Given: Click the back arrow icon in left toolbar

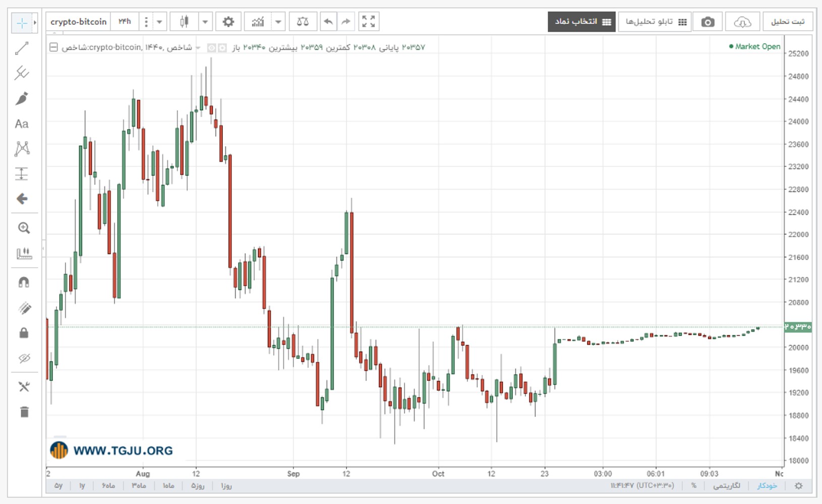Looking at the screenshot, I should (x=22, y=199).
